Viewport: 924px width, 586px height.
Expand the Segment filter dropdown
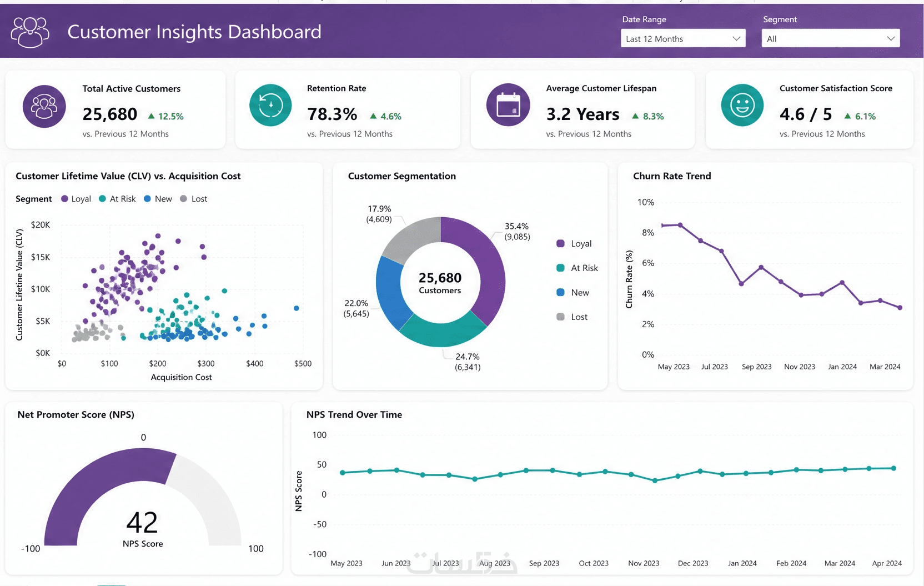click(831, 38)
